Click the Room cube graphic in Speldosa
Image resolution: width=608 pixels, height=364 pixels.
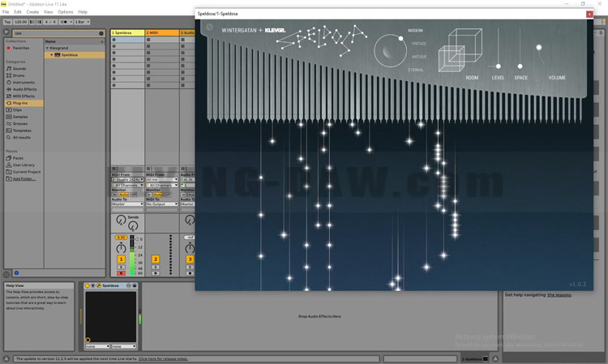click(x=460, y=50)
